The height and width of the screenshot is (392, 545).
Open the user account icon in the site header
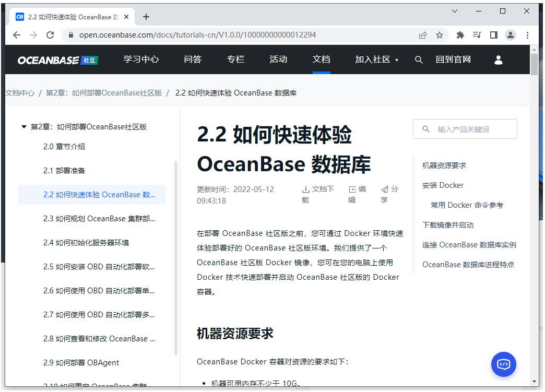(x=498, y=60)
